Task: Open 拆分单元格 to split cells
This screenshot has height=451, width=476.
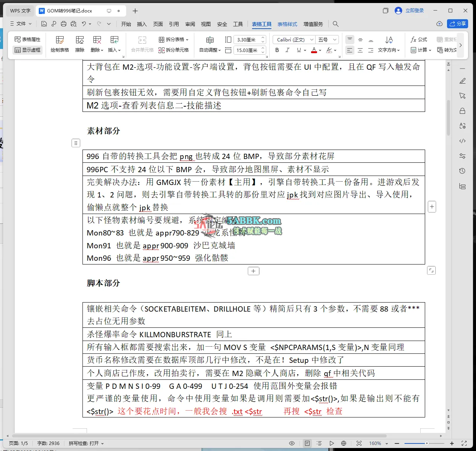Action: click(174, 50)
